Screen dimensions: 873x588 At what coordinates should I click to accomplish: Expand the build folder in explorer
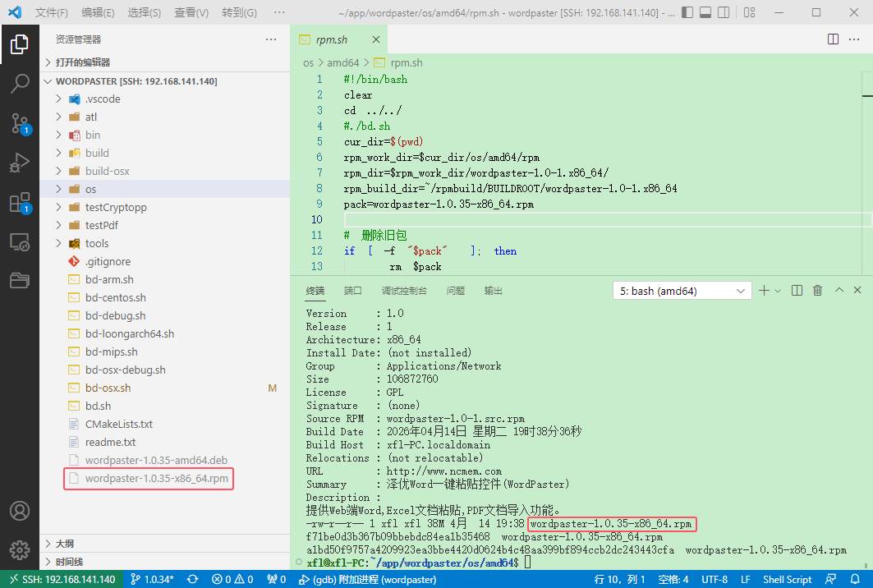[x=97, y=153]
